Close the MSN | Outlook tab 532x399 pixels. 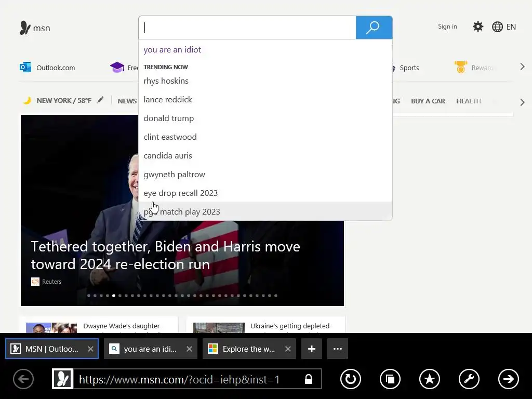pyautogui.click(x=90, y=349)
